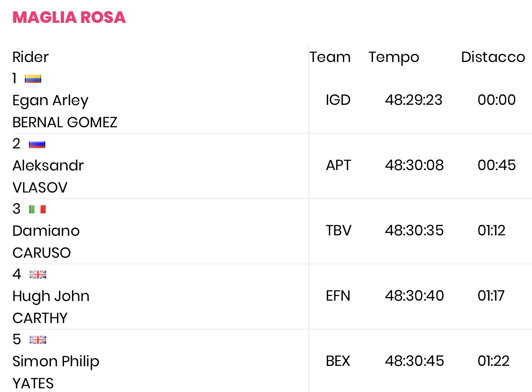Click the IGD team code

pyautogui.click(x=338, y=100)
